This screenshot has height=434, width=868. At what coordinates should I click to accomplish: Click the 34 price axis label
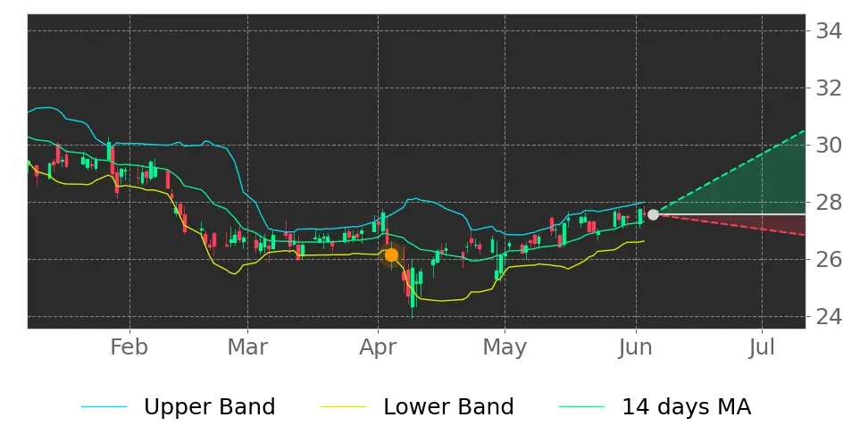(829, 31)
